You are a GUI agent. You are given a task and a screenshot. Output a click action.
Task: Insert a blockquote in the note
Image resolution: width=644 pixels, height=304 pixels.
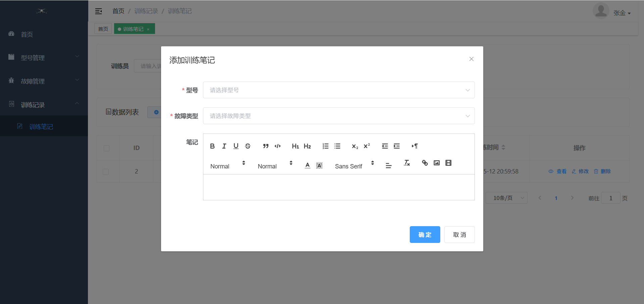click(266, 146)
